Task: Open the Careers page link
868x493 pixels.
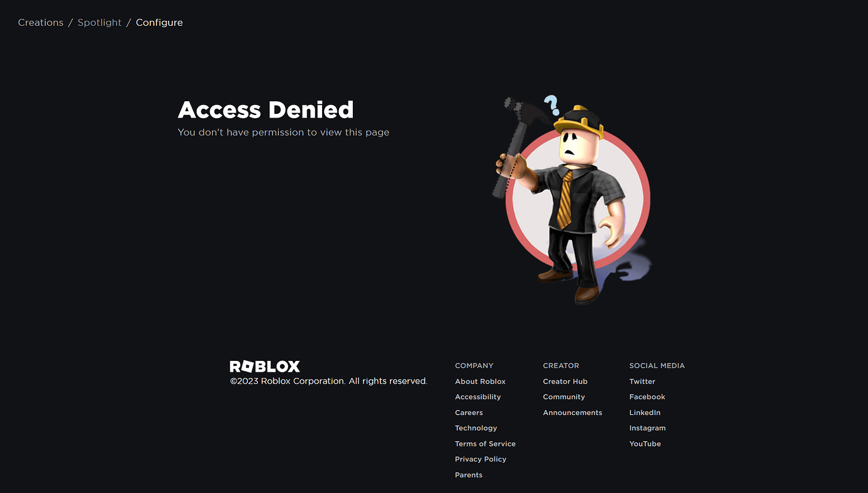Action: tap(469, 413)
